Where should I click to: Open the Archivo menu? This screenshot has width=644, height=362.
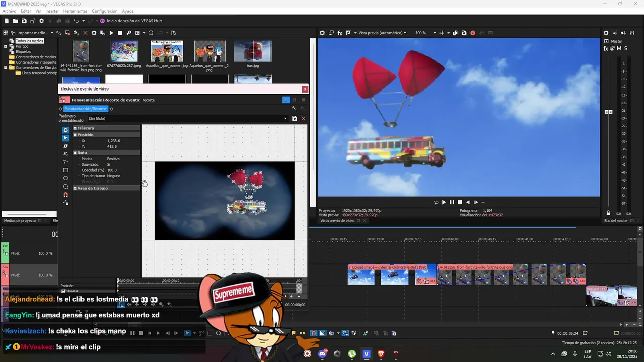click(9, 11)
